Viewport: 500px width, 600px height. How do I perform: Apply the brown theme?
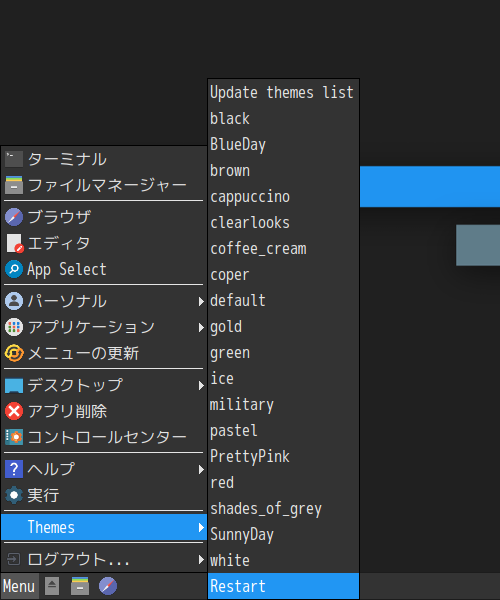(x=283, y=171)
